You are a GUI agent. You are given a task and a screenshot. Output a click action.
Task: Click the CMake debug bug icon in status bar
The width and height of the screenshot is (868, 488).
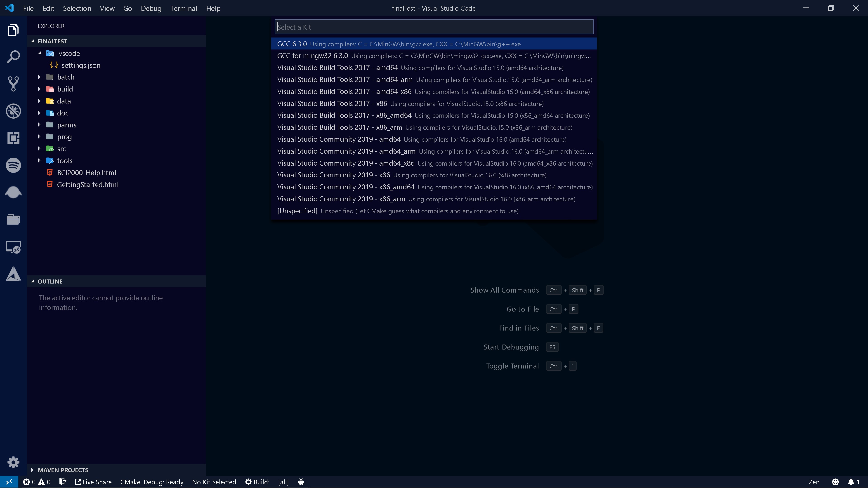click(x=301, y=482)
